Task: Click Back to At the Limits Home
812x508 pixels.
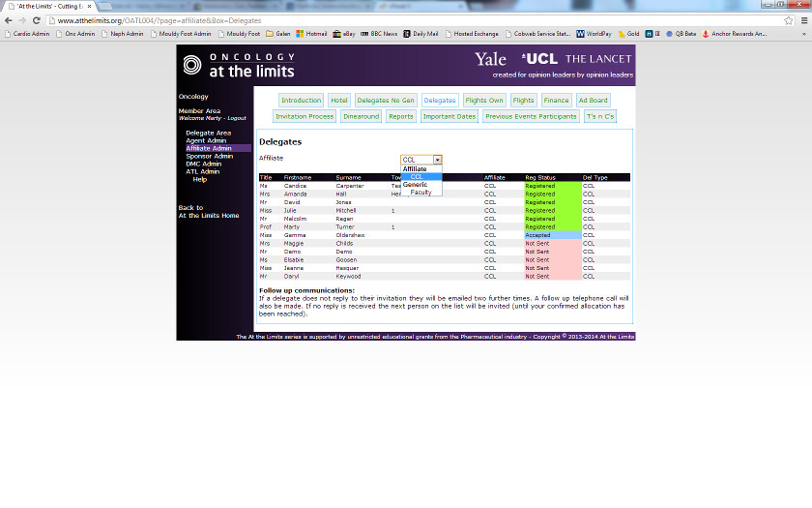Action: 209,212
